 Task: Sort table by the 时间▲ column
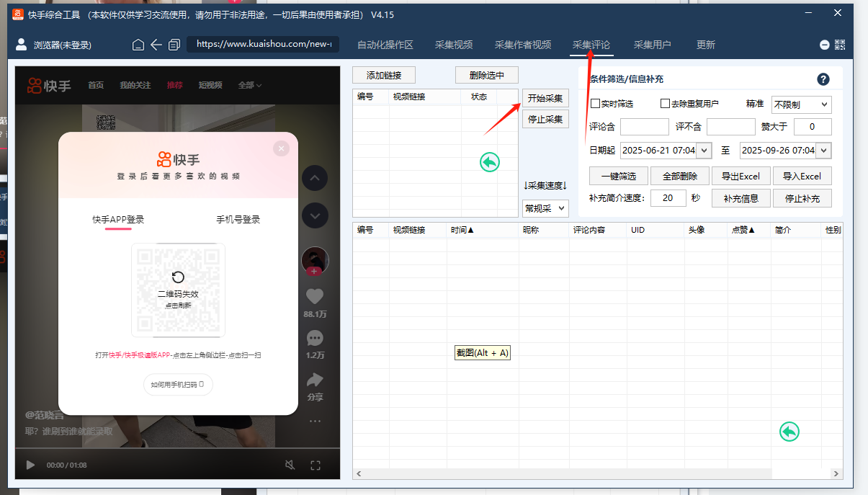(462, 230)
